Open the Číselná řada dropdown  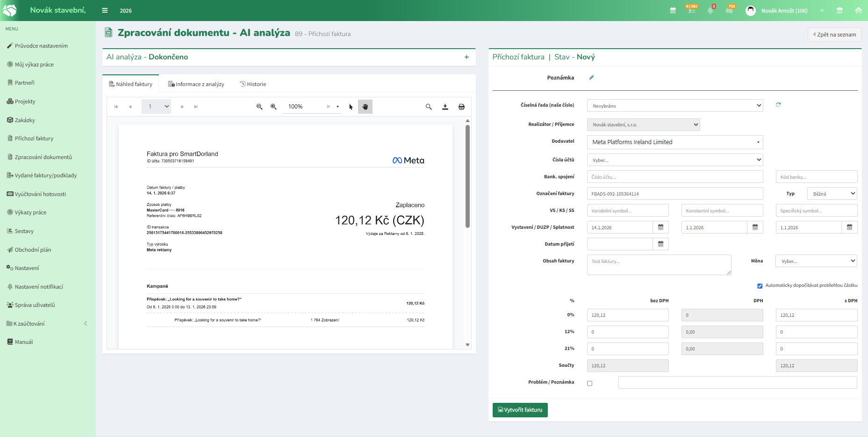click(x=674, y=106)
